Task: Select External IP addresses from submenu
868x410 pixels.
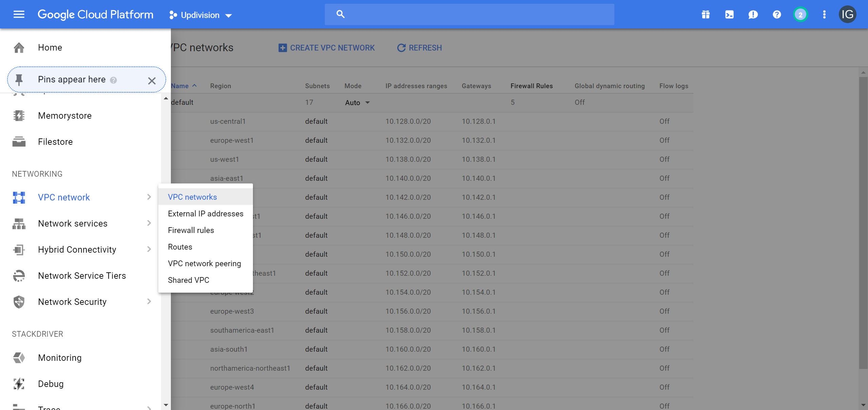Action: tap(205, 214)
